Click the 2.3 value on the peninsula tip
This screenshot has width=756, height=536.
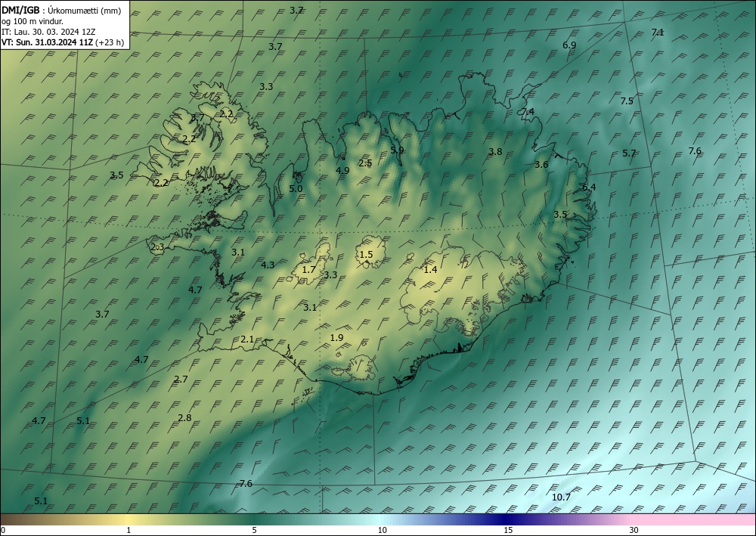(157, 246)
